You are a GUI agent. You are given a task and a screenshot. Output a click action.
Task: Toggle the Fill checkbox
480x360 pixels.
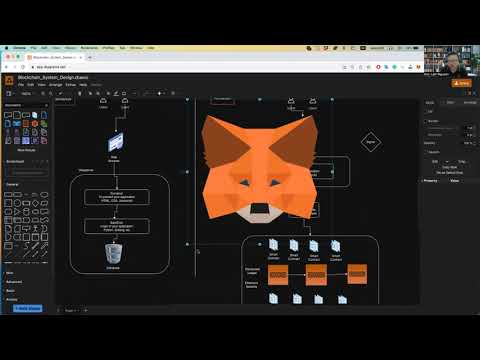[425, 111]
